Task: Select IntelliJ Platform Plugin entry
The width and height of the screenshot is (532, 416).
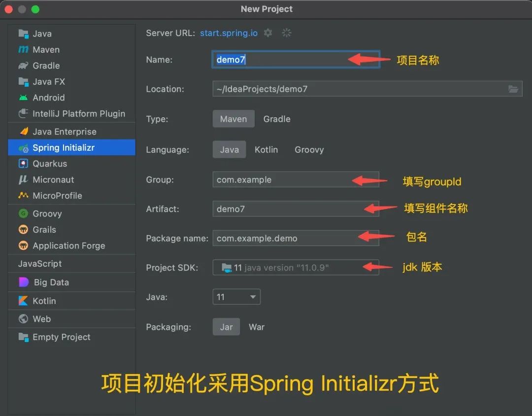Action: click(71, 113)
